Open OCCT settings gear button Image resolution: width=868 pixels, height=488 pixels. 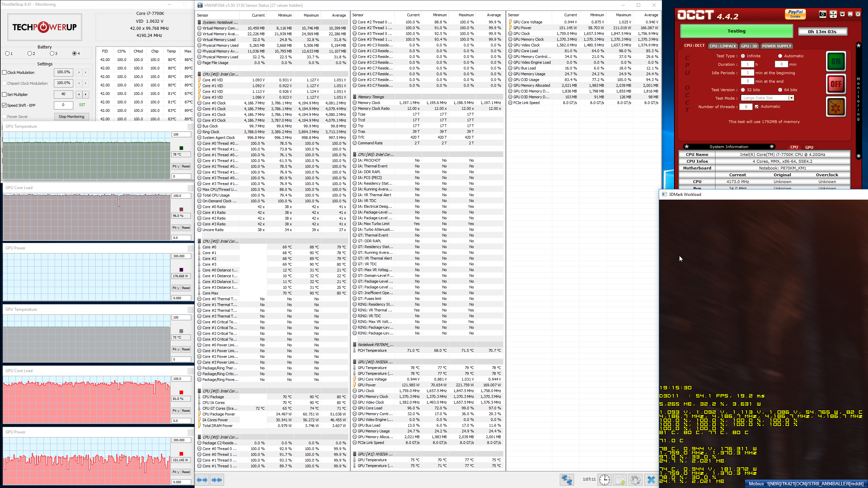[836, 107]
